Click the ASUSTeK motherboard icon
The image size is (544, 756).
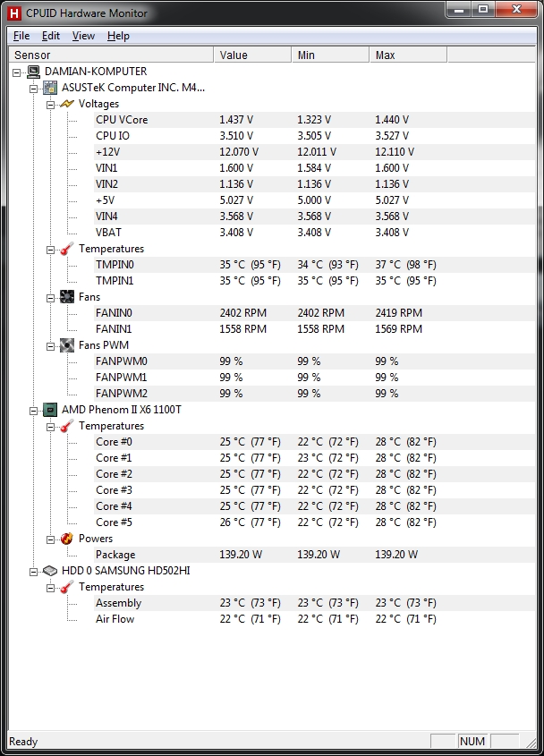click(50, 88)
